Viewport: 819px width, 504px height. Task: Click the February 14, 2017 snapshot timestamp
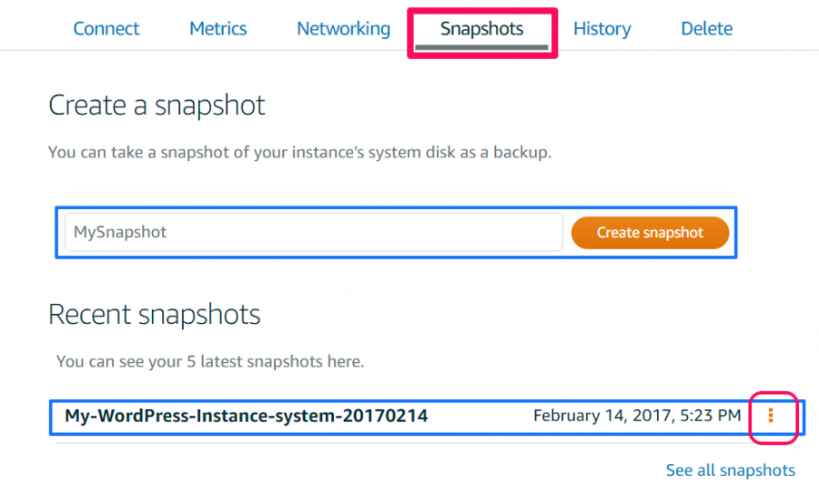(x=637, y=416)
